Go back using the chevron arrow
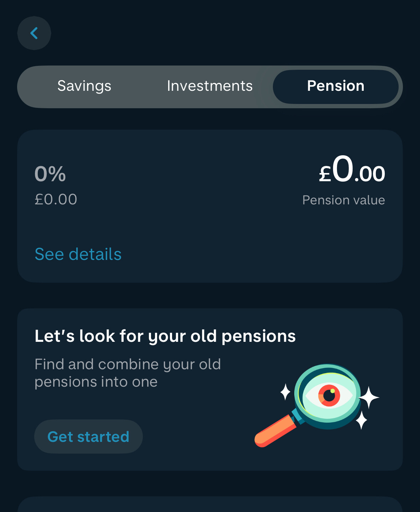The image size is (420, 512). tap(34, 33)
